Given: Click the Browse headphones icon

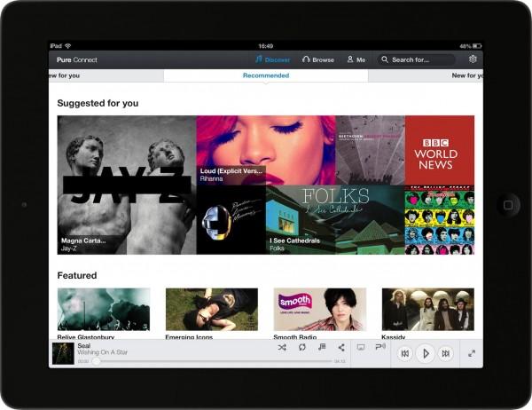Looking at the screenshot, I should pos(306,59).
